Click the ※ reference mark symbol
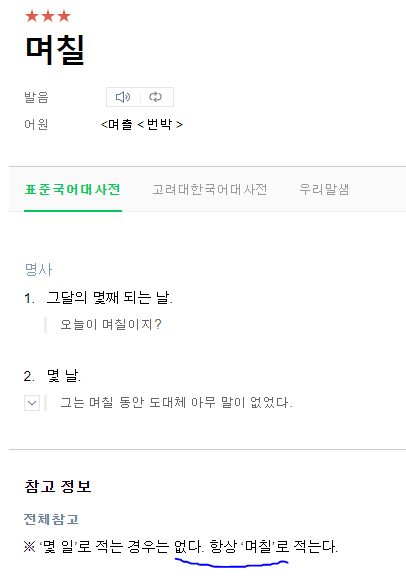 29,547
